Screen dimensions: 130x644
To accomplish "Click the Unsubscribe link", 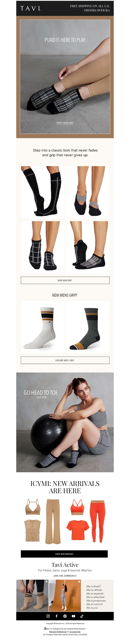I will [75, 632].
